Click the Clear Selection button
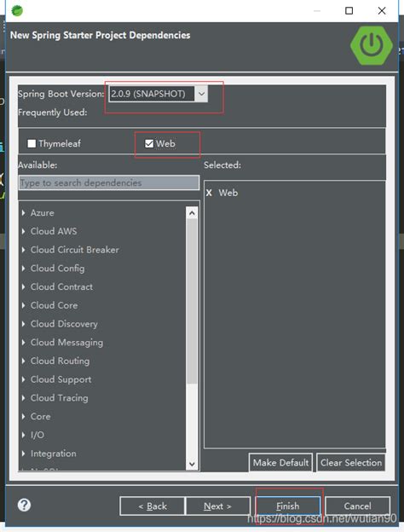 coord(351,462)
